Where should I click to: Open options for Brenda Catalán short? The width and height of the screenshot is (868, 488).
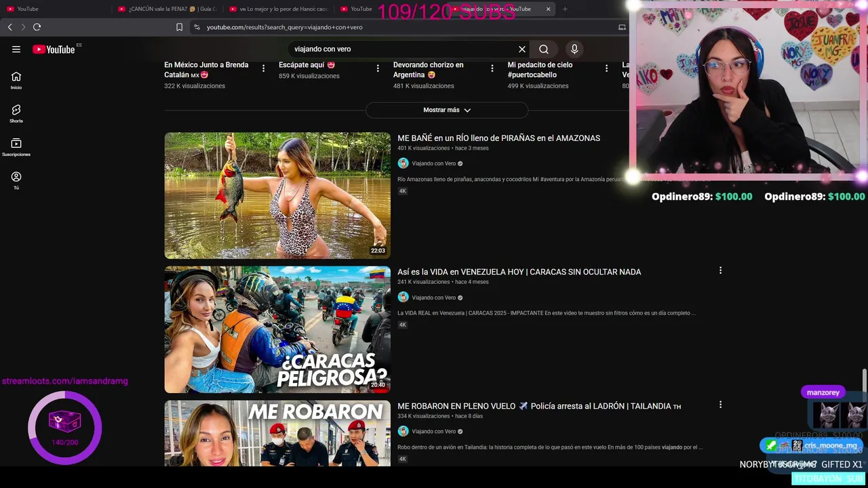pos(263,68)
